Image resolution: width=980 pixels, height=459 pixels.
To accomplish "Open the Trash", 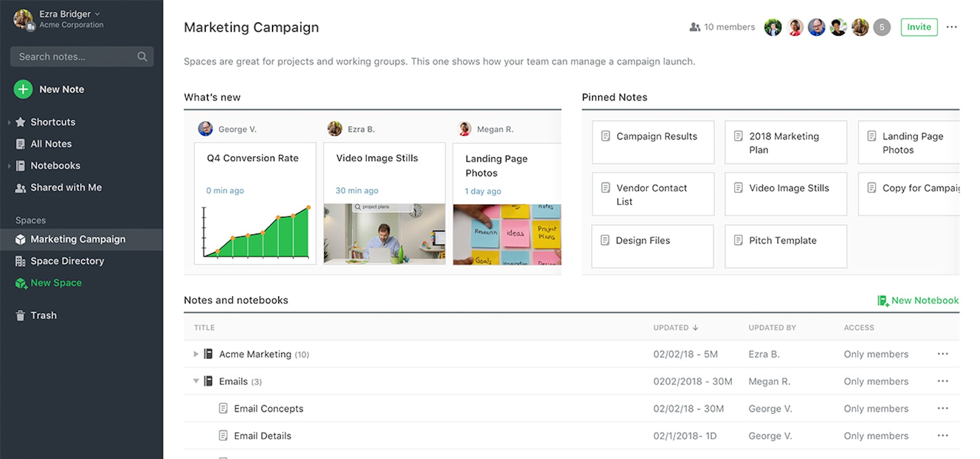I will pos(19,315).
